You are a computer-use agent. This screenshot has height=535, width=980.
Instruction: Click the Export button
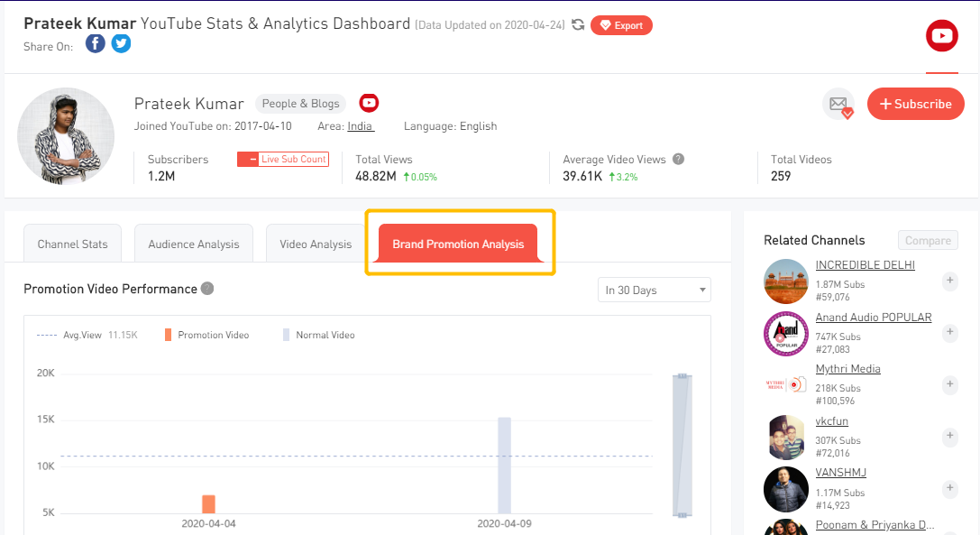point(621,25)
